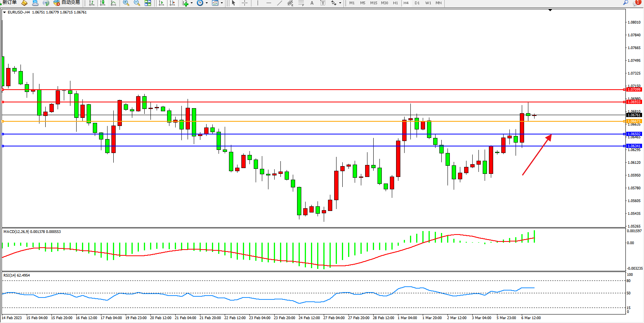
Task: Open the chart templates dropdown arrow
Action: point(222,3)
